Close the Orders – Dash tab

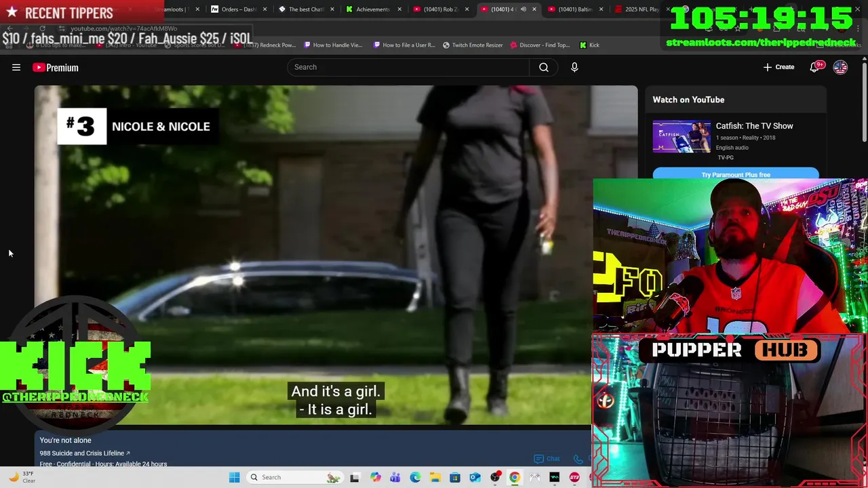point(265,9)
